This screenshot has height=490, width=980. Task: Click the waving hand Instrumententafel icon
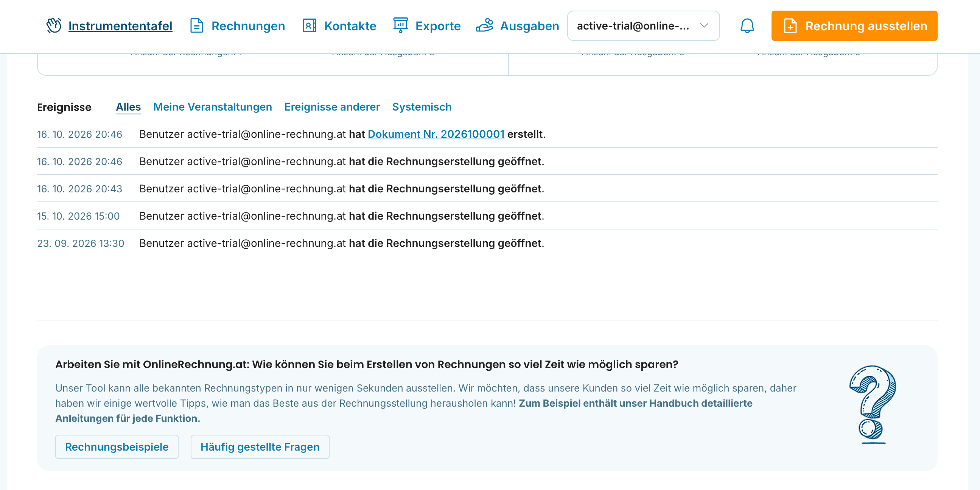54,25
